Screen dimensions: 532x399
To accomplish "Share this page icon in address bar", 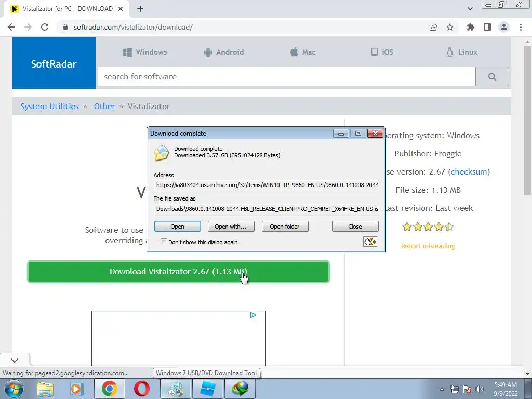I will click(433, 27).
